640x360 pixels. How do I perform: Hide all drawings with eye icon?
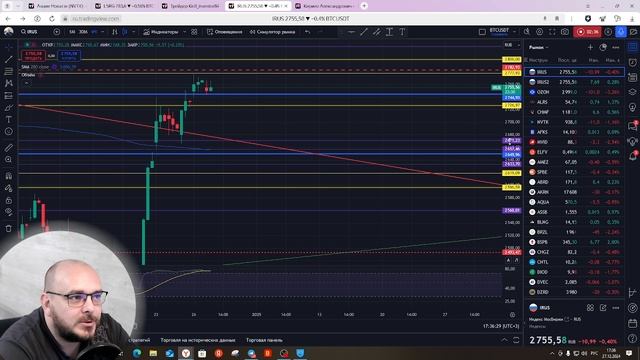[9, 212]
